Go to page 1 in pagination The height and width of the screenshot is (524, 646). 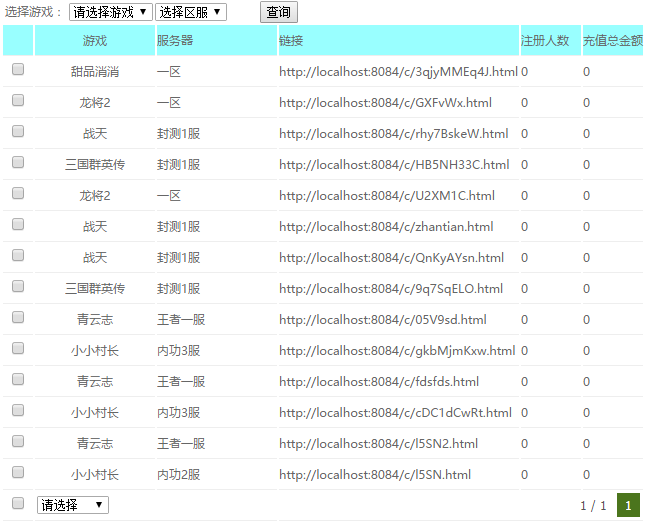point(628,505)
